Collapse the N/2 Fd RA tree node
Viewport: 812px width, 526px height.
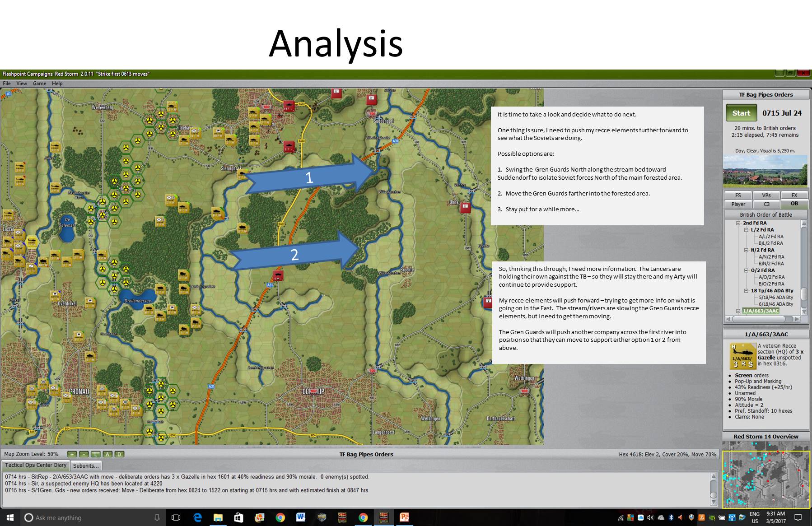click(746, 250)
